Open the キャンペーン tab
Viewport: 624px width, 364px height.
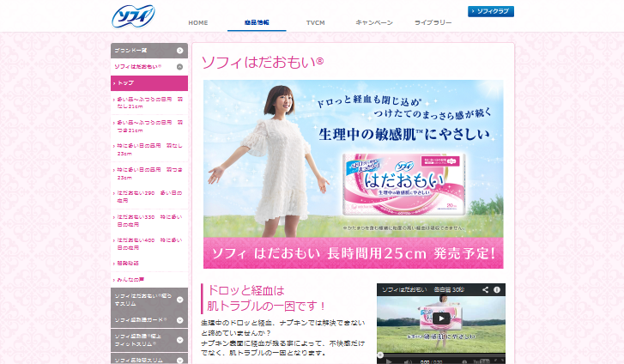pyautogui.click(x=374, y=22)
